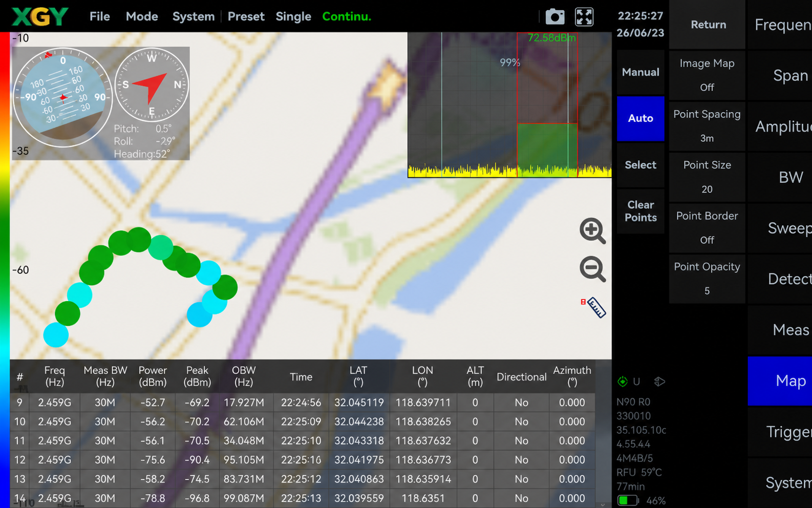
Task: Open the Meas menu tab
Action: point(780,330)
